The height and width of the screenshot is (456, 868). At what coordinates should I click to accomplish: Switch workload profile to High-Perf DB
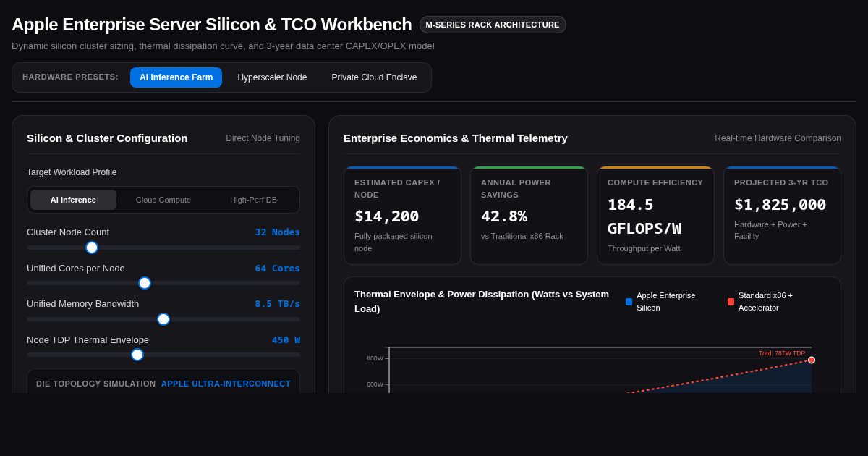tap(253, 200)
